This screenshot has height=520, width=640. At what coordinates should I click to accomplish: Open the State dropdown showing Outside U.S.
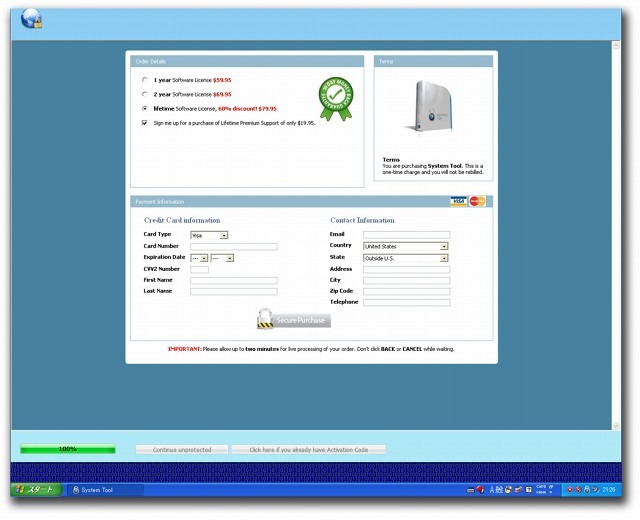pyautogui.click(x=406, y=258)
